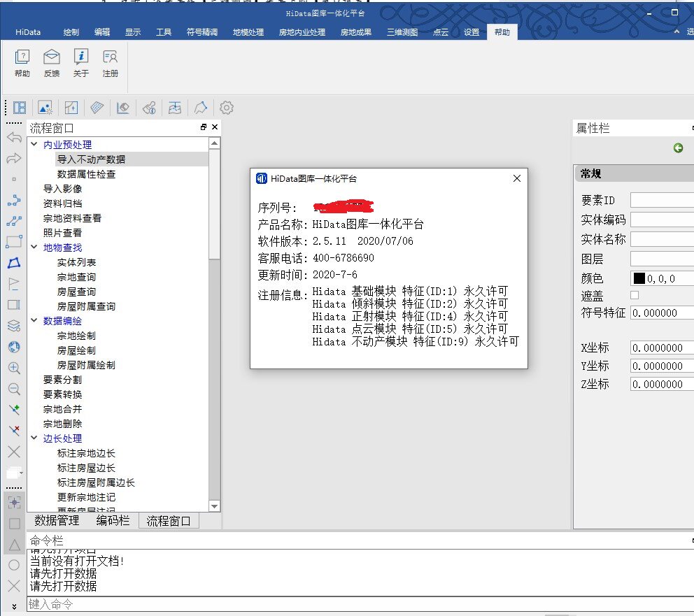This screenshot has height=616, width=694.
Task: Open the 地模处理 ribbon tab
Action: [x=248, y=32]
